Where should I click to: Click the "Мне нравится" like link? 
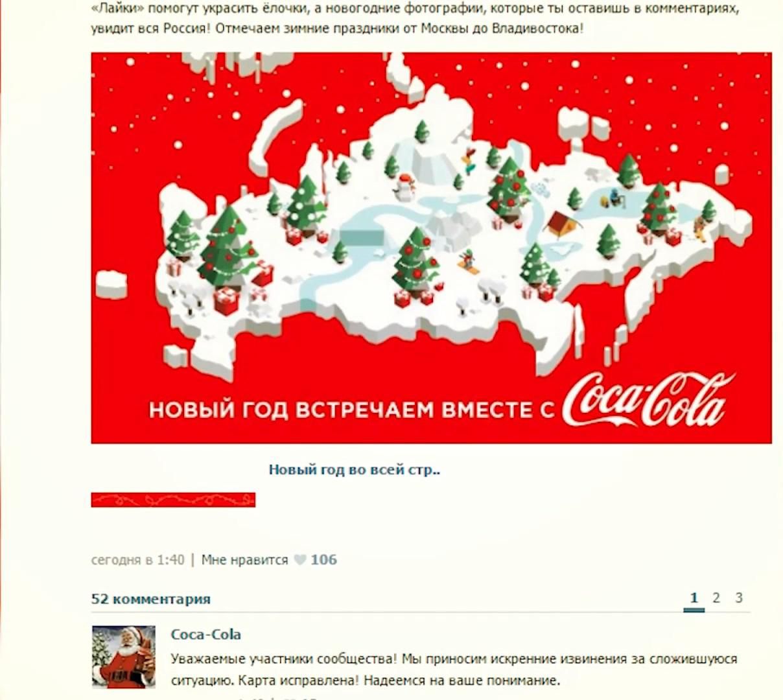(x=244, y=560)
